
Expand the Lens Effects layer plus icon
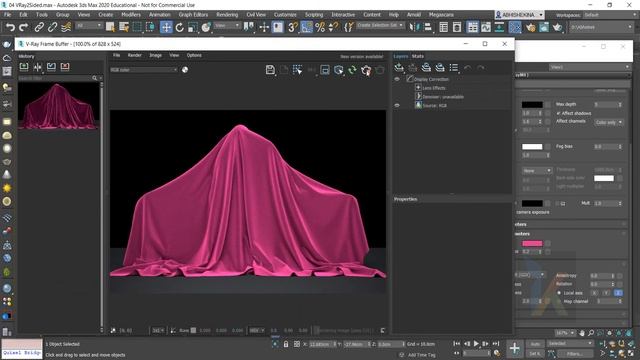[418, 88]
